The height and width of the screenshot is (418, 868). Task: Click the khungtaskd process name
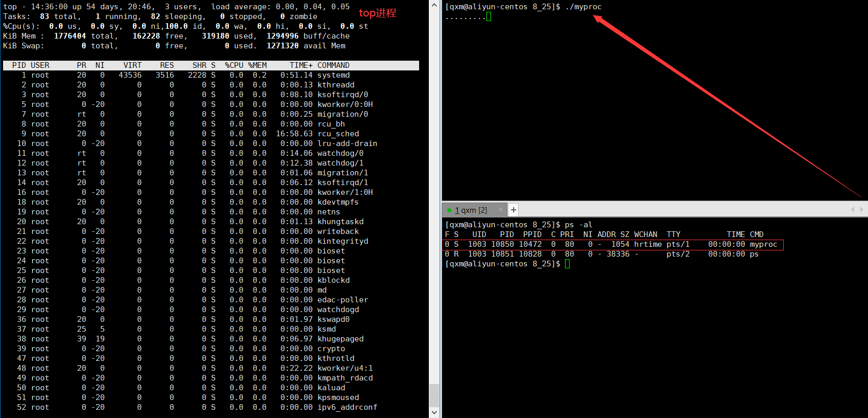tap(341, 222)
